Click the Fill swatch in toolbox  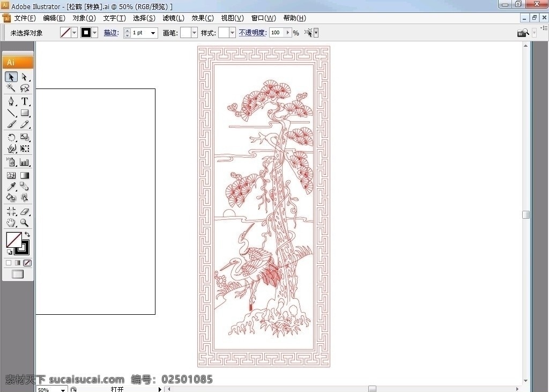(x=14, y=240)
